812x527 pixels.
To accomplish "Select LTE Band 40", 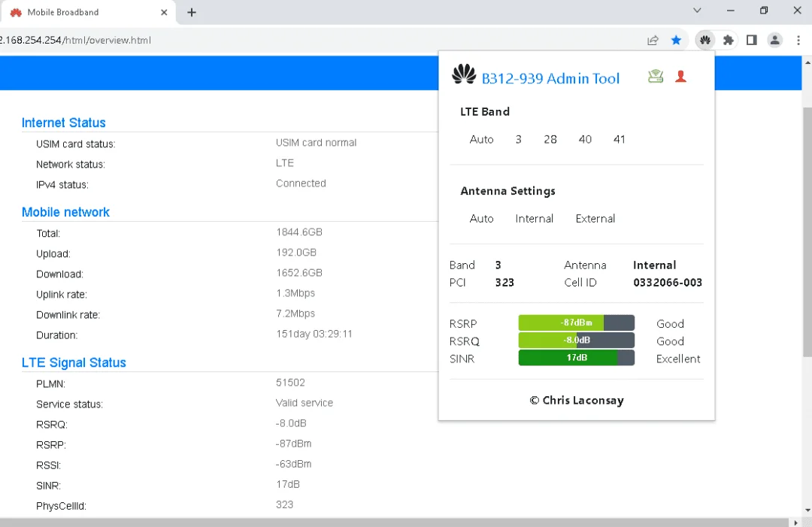I will [x=585, y=139].
